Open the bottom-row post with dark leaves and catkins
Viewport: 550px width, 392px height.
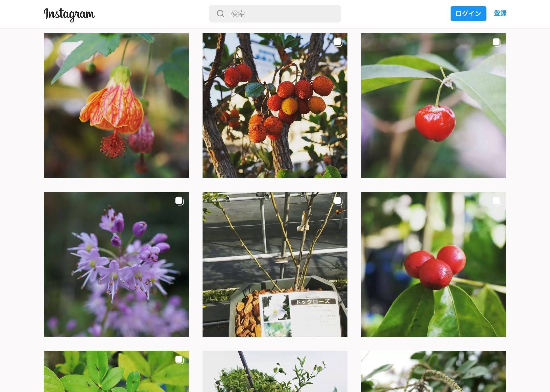(434, 371)
